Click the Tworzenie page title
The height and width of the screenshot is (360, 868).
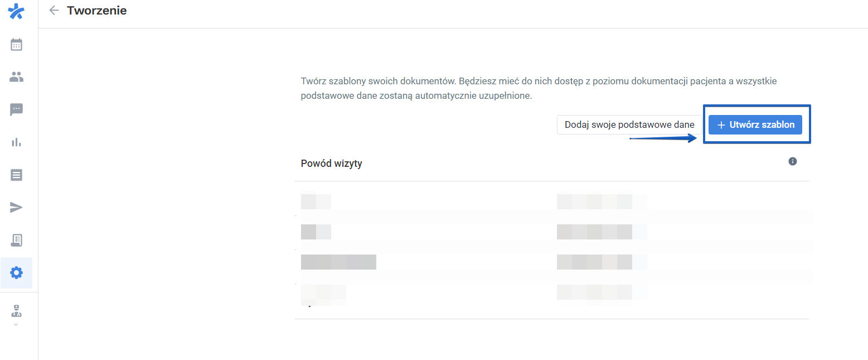tap(96, 10)
